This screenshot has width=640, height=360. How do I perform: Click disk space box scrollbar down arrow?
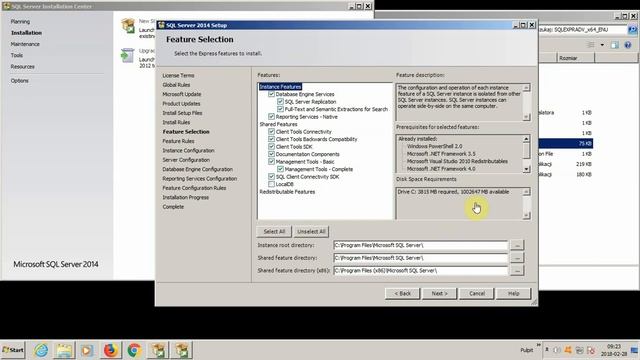(x=527, y=215)
